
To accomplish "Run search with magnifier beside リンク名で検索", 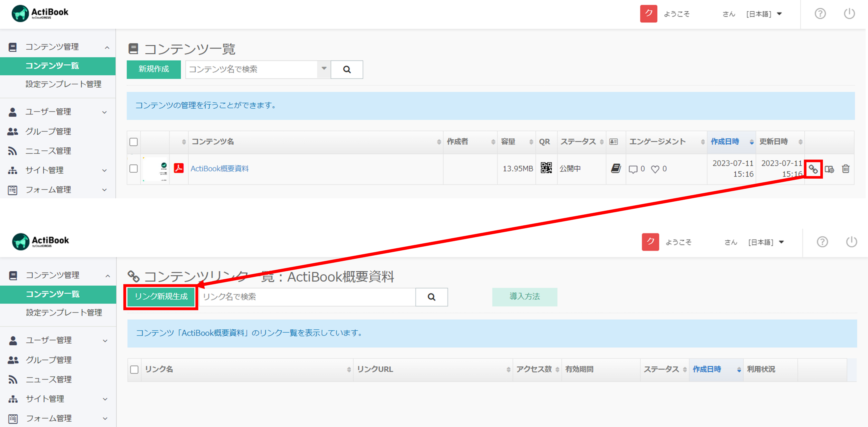I will (432, 297).
